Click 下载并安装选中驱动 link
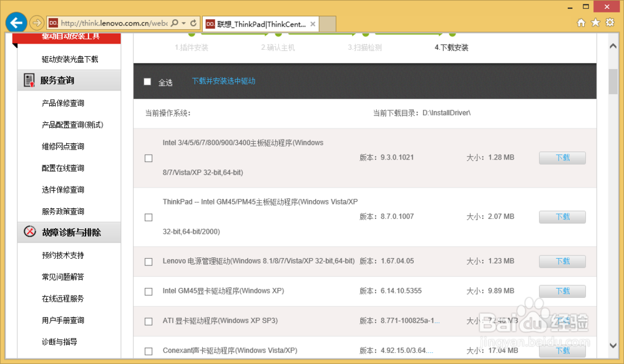This screenshot has height=364, width=624. (223, 81)
